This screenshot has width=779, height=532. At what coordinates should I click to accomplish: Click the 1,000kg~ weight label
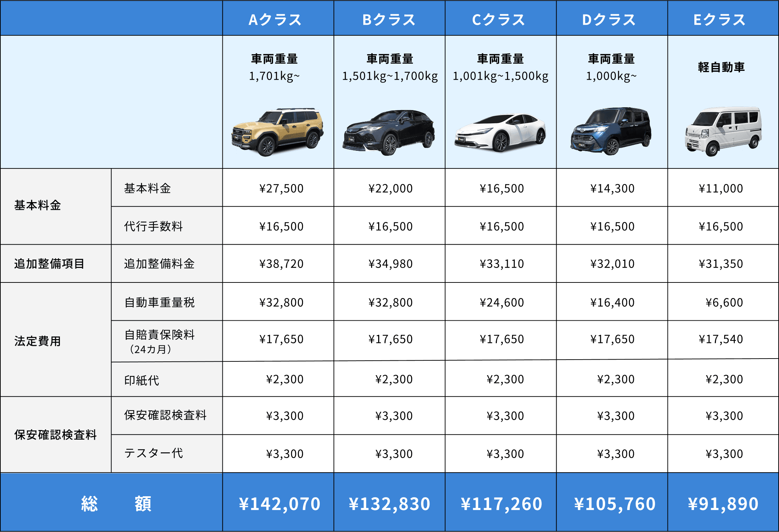tap(612, 76)
